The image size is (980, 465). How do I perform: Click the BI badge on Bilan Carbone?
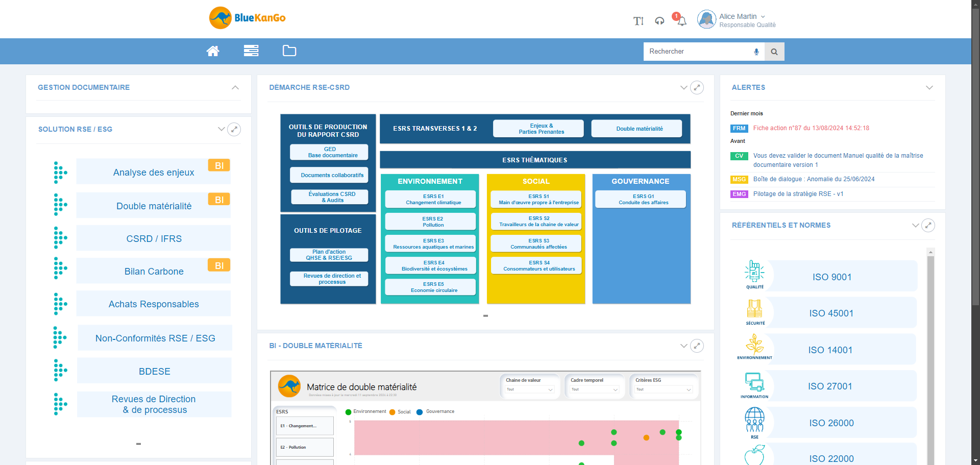pos(219,265)
